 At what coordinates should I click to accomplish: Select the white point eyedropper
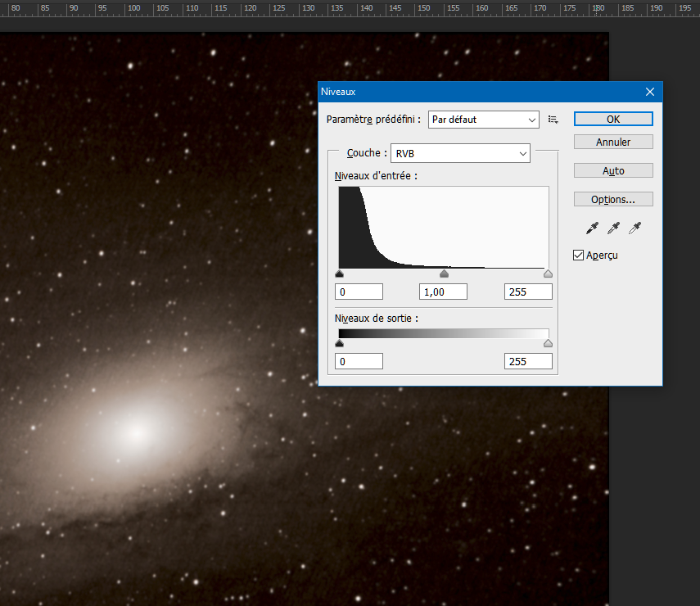tap(634, 228)
